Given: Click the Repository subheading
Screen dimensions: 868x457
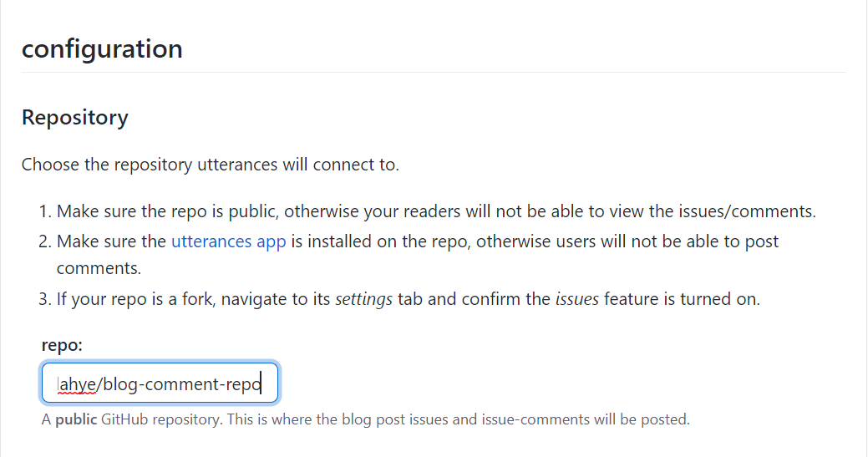Looking at the screenshot, I should (x=75, y=117).
